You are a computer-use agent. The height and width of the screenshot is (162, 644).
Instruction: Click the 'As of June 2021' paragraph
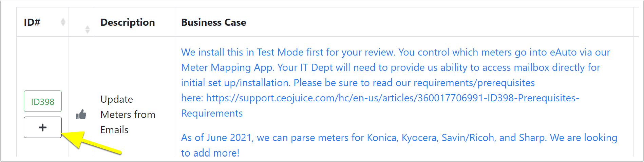tap(399, 145)
